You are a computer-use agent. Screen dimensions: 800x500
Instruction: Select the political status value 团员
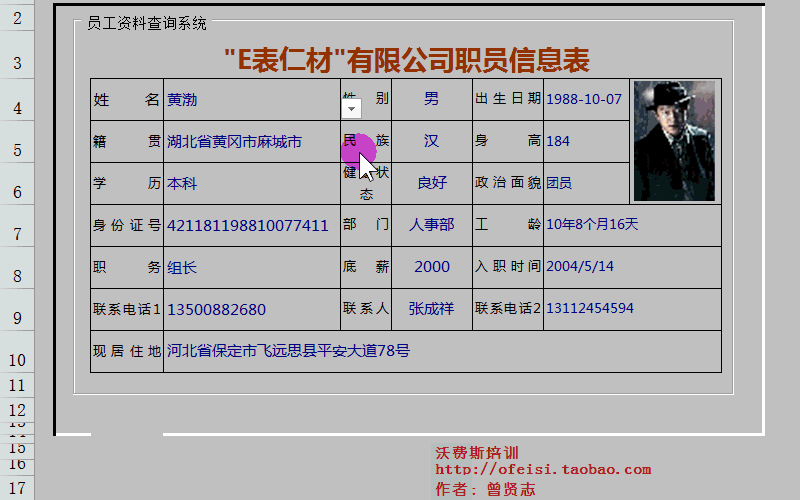[586, 184]
